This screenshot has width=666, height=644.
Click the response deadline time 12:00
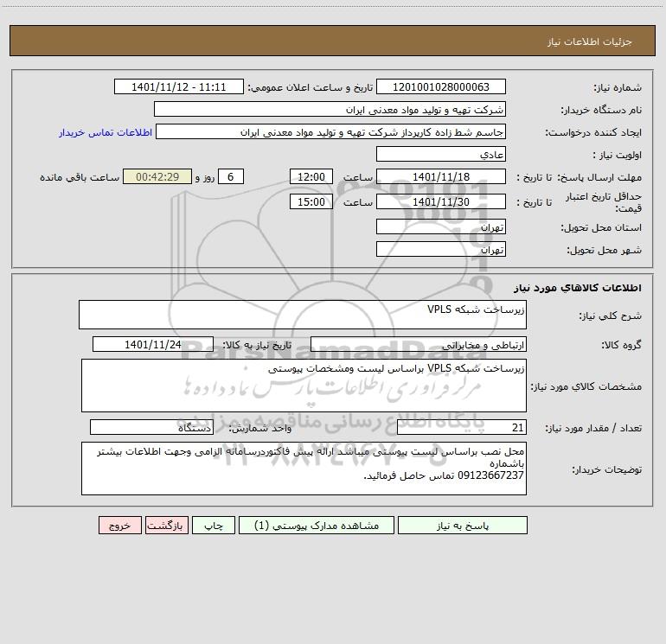[x=311, y=176]
